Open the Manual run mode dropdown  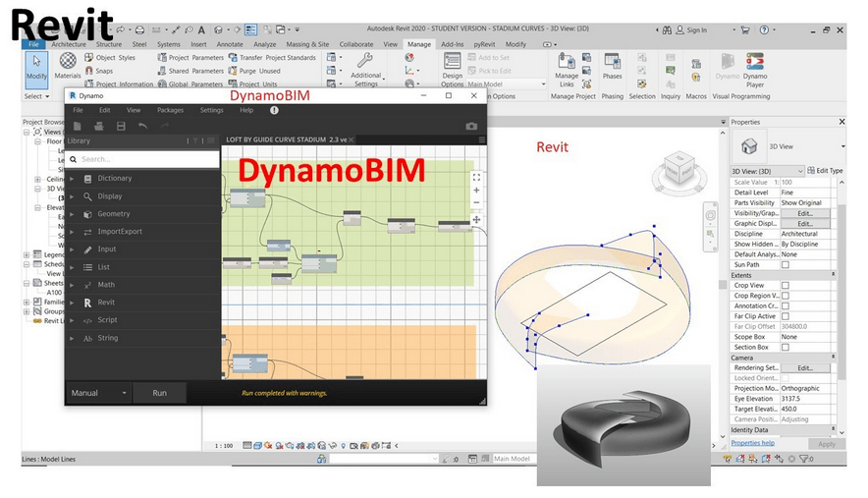99,393
